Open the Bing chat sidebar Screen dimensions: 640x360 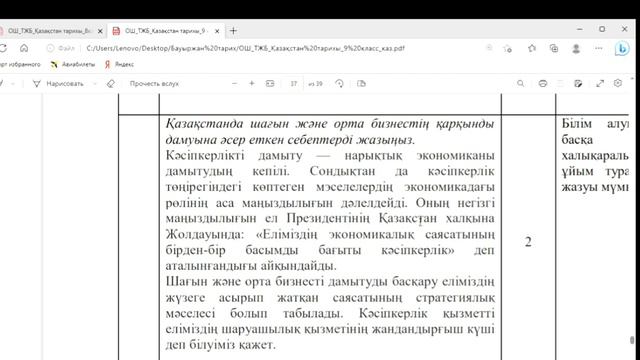(x=622, y=49)
